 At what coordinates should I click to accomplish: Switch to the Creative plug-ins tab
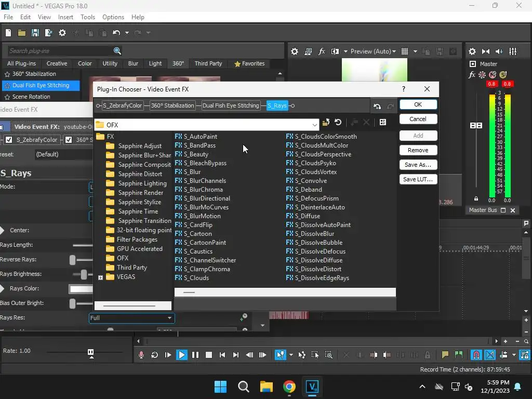point(57,63)
